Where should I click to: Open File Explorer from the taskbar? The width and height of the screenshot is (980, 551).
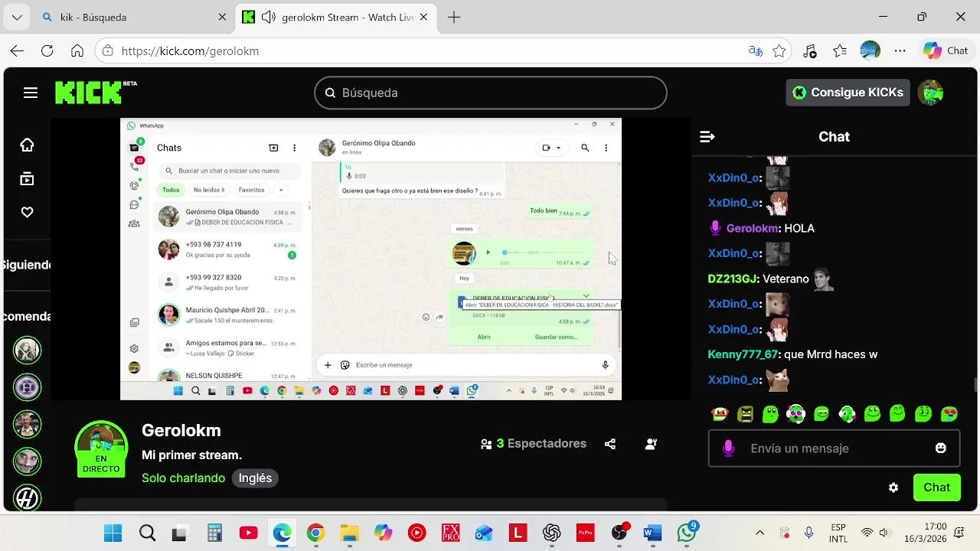[x=349, y=533]
